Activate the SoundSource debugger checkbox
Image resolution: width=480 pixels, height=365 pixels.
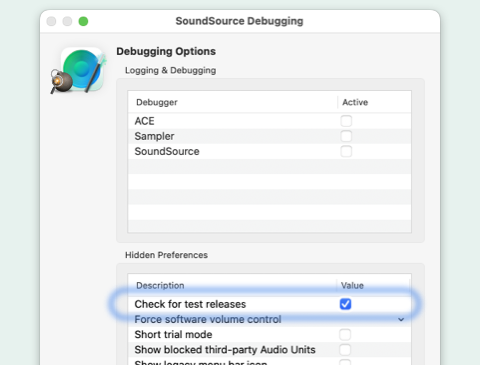(346, 151)
